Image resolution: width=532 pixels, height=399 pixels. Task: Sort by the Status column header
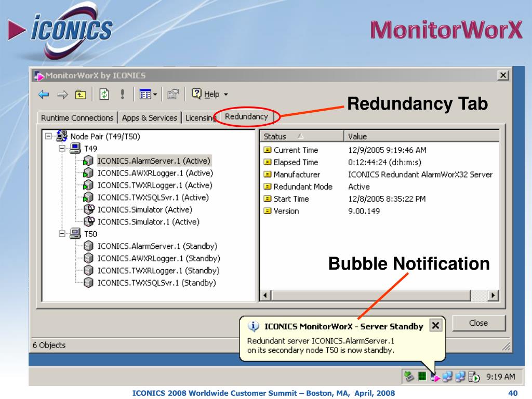tap(302, 137)
